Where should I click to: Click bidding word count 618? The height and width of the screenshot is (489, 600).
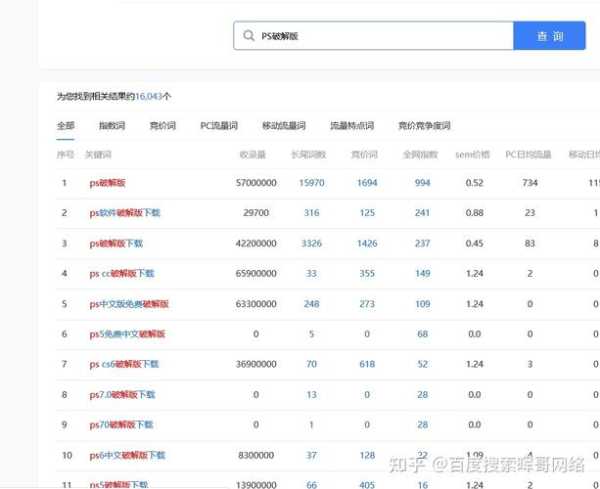tap(367, 364)
